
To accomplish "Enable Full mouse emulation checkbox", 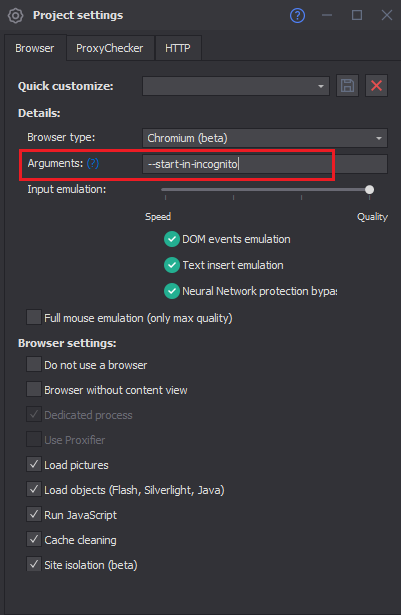I will 34,317.
